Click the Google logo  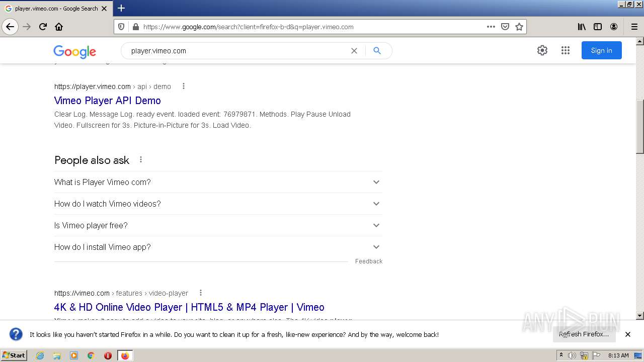[74, 51]
